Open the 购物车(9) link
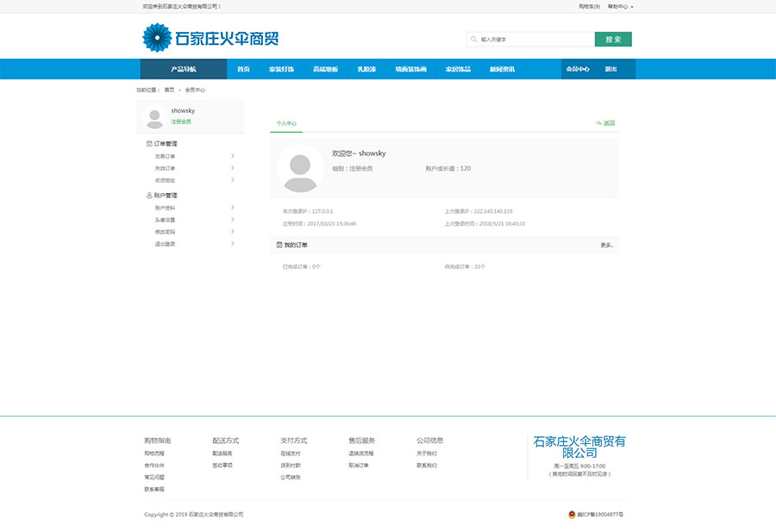Screen dimensions: 776x532 pos(589,6)
